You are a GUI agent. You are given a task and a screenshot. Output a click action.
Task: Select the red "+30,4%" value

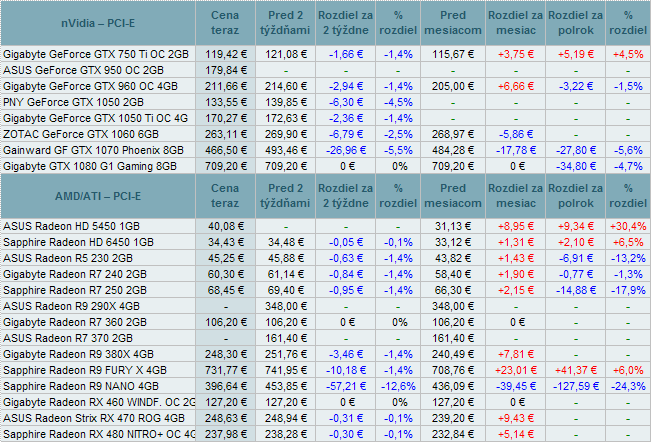(x=628, y=226)
